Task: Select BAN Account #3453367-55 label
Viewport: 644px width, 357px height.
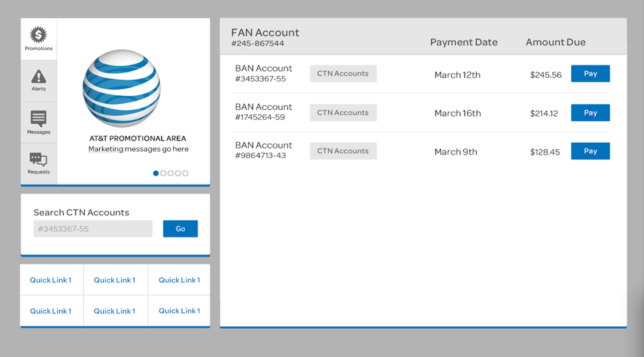Action: pos(264,74)
